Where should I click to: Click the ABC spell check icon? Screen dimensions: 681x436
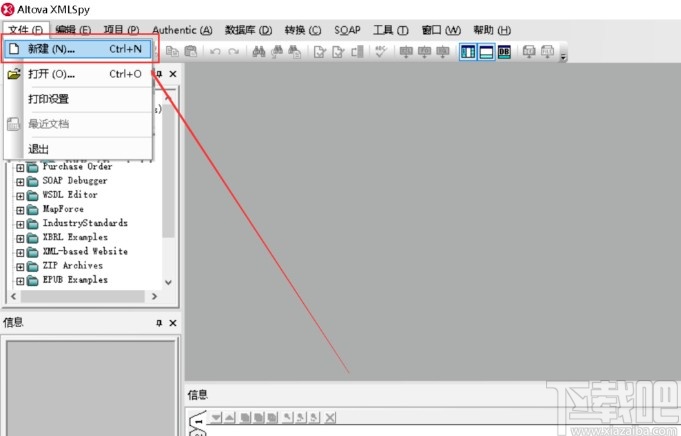tap(381, 52)
